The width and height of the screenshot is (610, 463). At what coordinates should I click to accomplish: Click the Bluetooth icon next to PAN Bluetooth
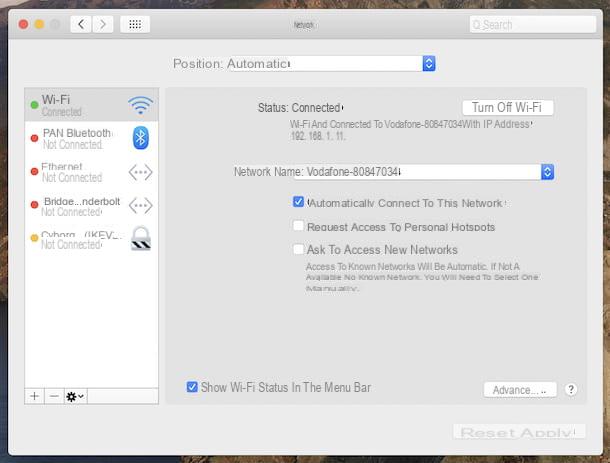coord(140,138)
